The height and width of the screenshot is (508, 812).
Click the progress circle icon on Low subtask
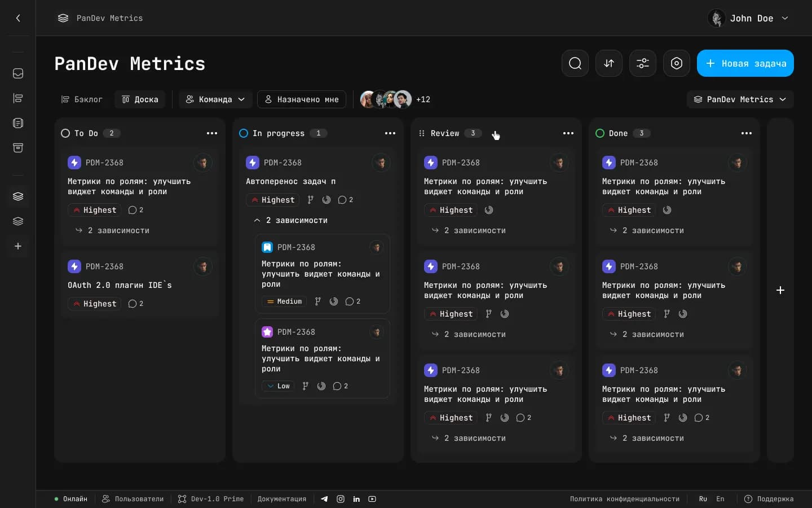[321, 386]
